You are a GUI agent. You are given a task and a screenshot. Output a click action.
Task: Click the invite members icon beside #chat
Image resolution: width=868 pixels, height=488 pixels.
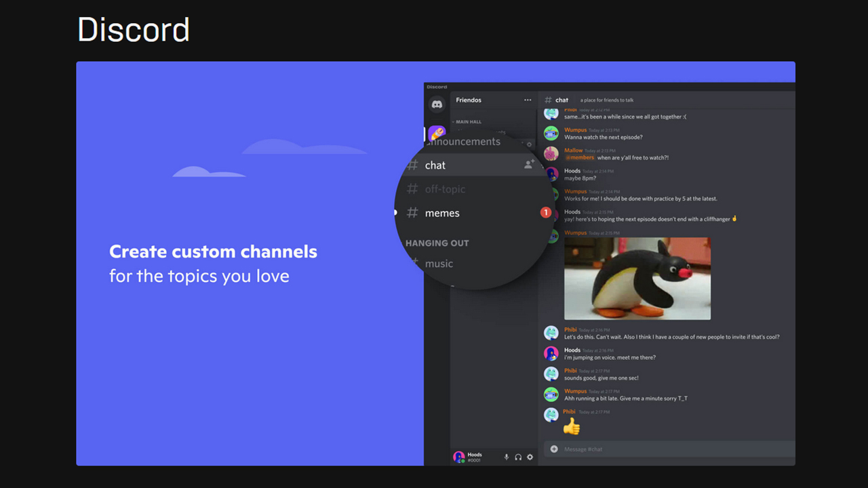click(528, 165)
